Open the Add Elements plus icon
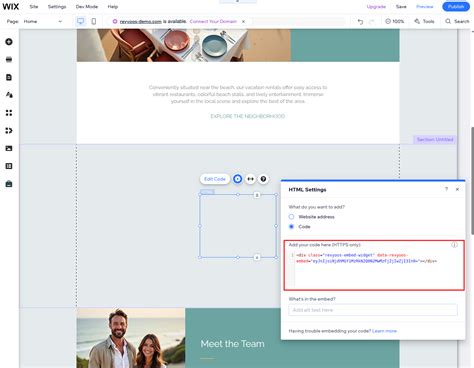 9,42
